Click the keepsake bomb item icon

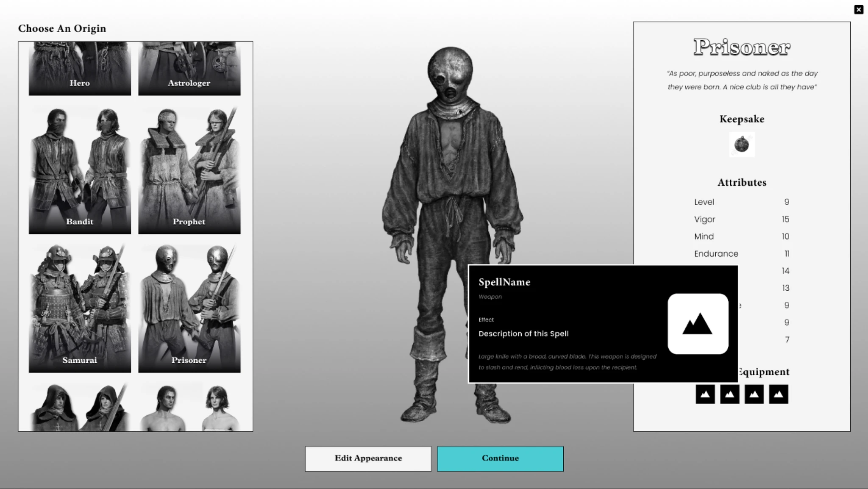[742, 144]
